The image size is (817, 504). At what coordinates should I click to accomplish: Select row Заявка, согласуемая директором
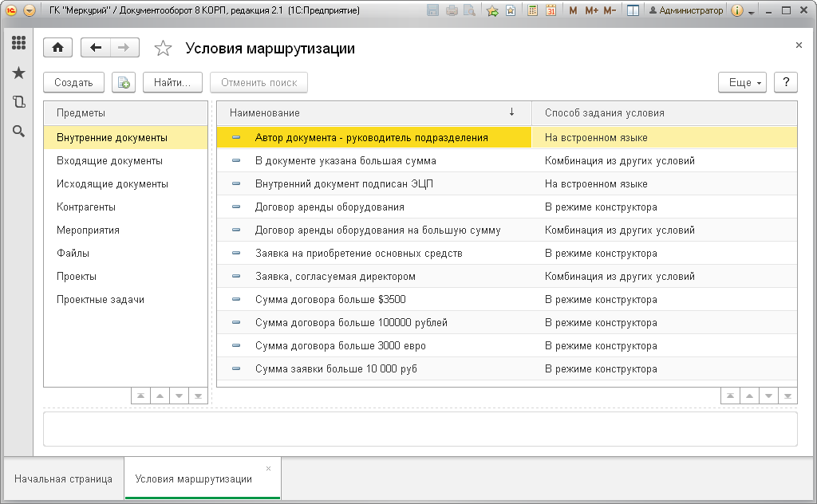(507, 277)
